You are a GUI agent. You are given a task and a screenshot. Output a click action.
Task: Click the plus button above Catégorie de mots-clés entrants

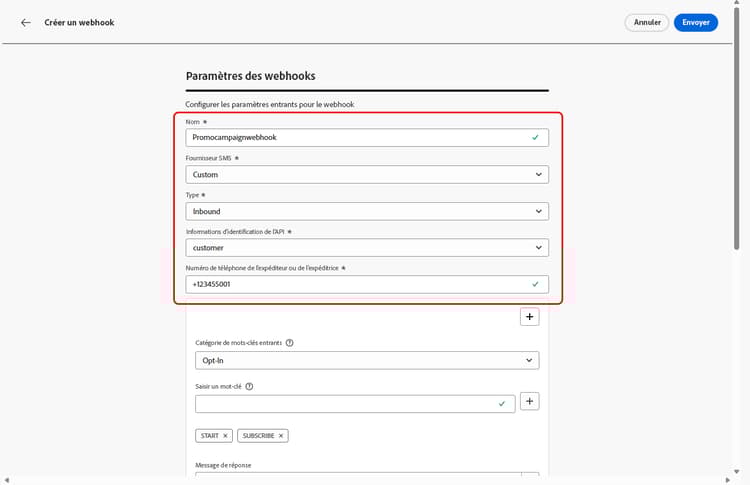click(530, 317)
